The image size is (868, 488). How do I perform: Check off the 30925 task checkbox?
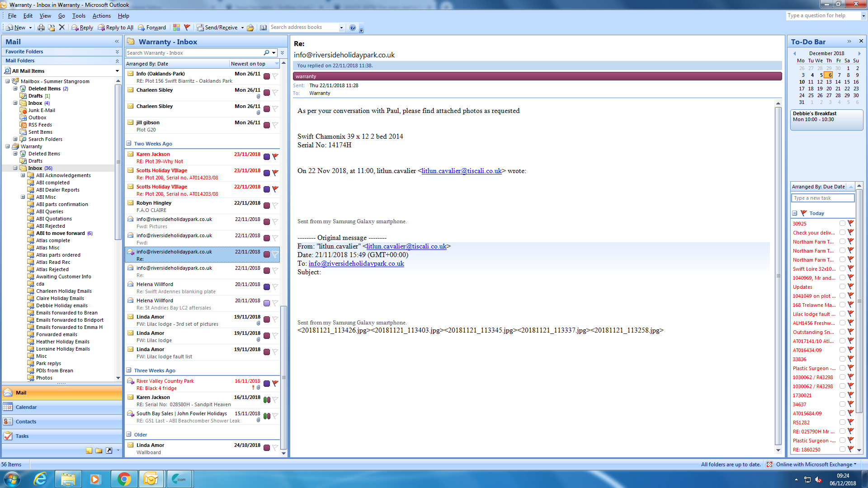click(x=842, y=223)
